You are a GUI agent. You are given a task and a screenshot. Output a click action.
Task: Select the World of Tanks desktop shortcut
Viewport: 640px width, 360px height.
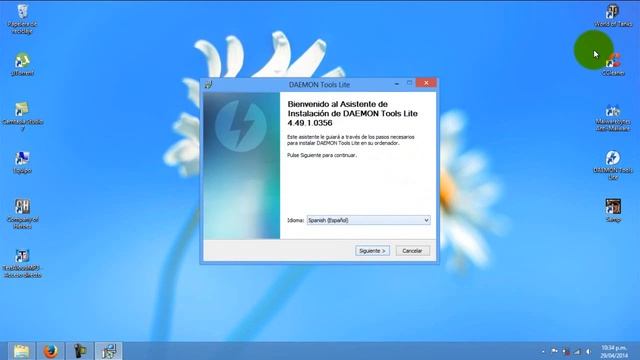613,16
